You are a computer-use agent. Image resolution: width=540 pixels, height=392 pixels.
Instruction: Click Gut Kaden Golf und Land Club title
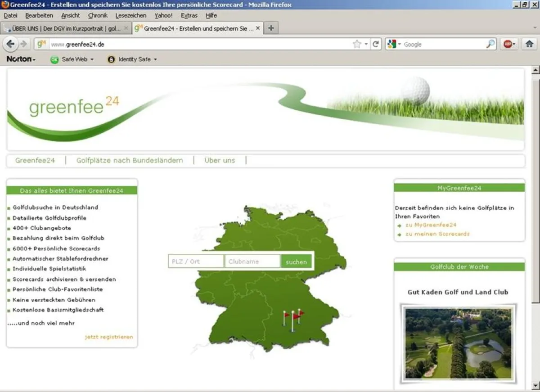[458, 292]
